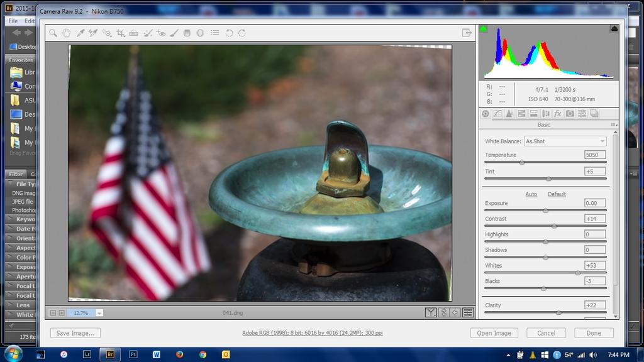The image size is (644, 362).
Task: Toggle full screen mode icon
Action: coord(467,33)
